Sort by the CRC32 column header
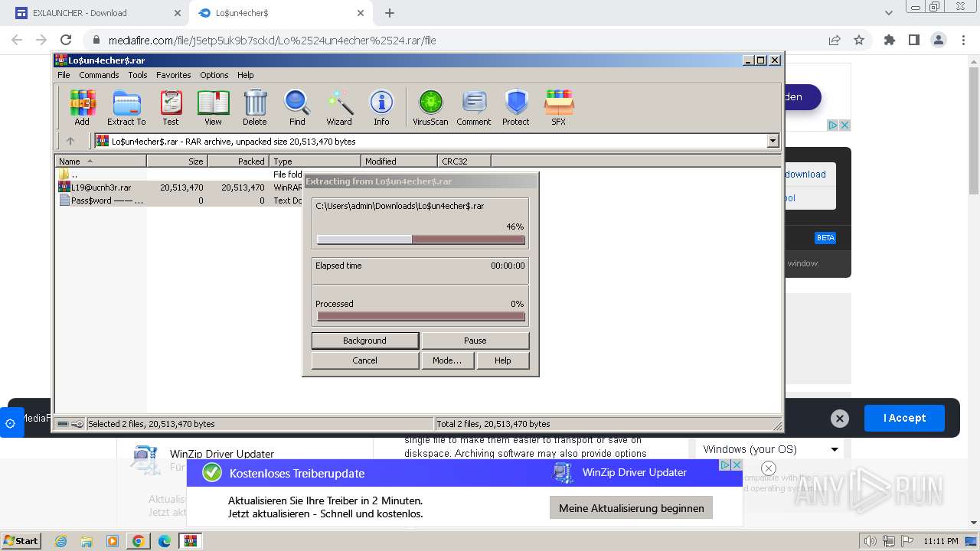980x551 pixels. point(464,161)
